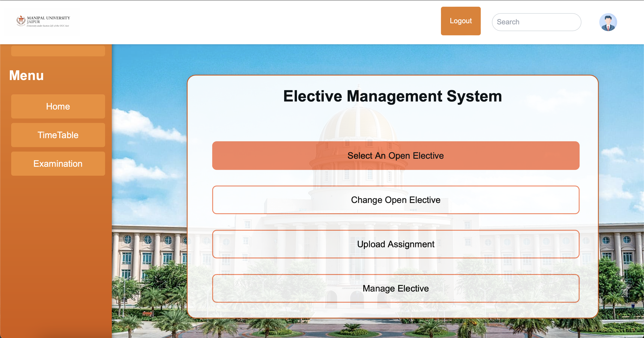The width and height of the screenshot is (644, 338).
Task: Focus the Search input field
Action: coord(536,22)
